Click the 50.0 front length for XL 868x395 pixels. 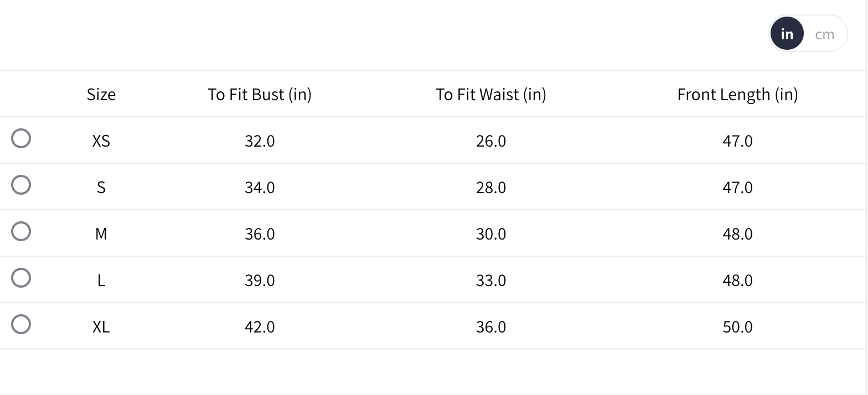point(737,327)
